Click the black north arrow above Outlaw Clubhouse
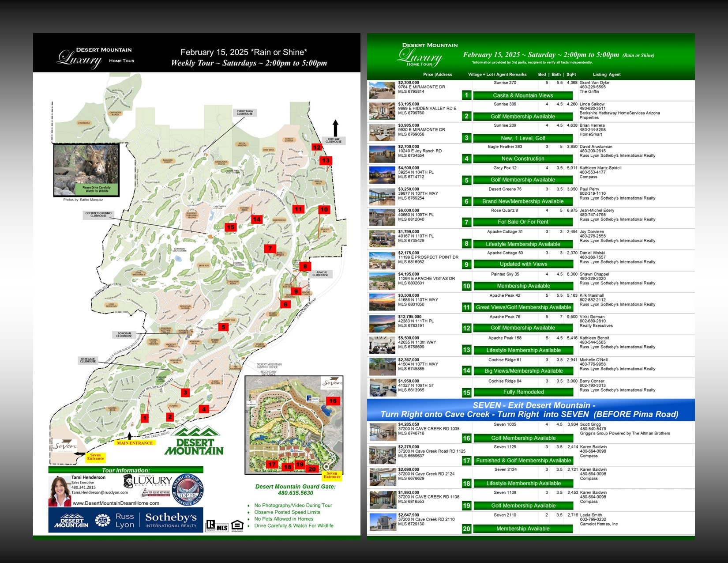Viewport: 728px width, 563px height. pyautogui.click(x=335, y=128)
